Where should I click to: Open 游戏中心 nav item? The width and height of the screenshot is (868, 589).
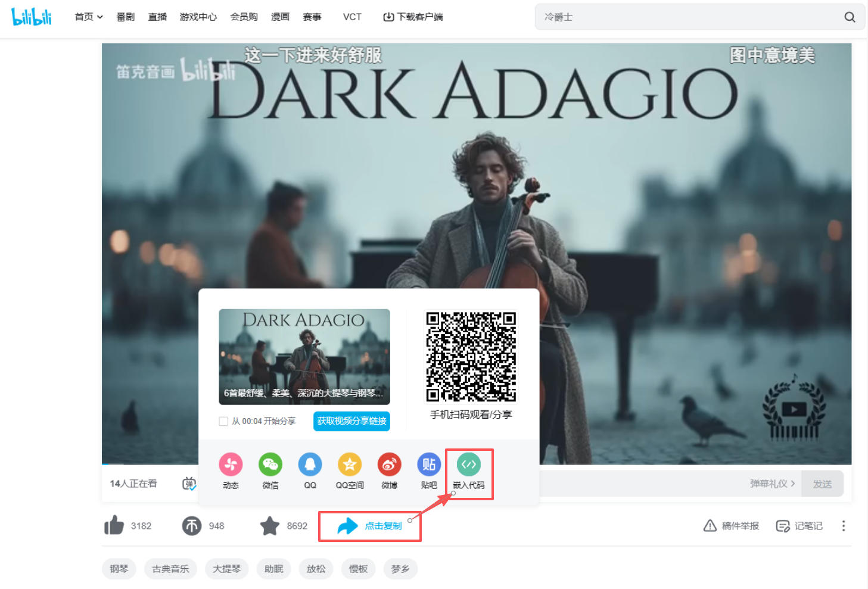tap(198, 17)
